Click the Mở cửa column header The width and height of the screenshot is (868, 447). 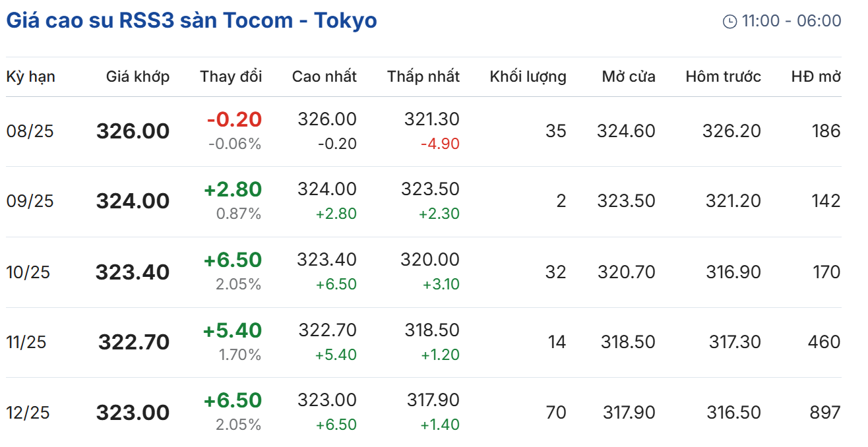628,76
